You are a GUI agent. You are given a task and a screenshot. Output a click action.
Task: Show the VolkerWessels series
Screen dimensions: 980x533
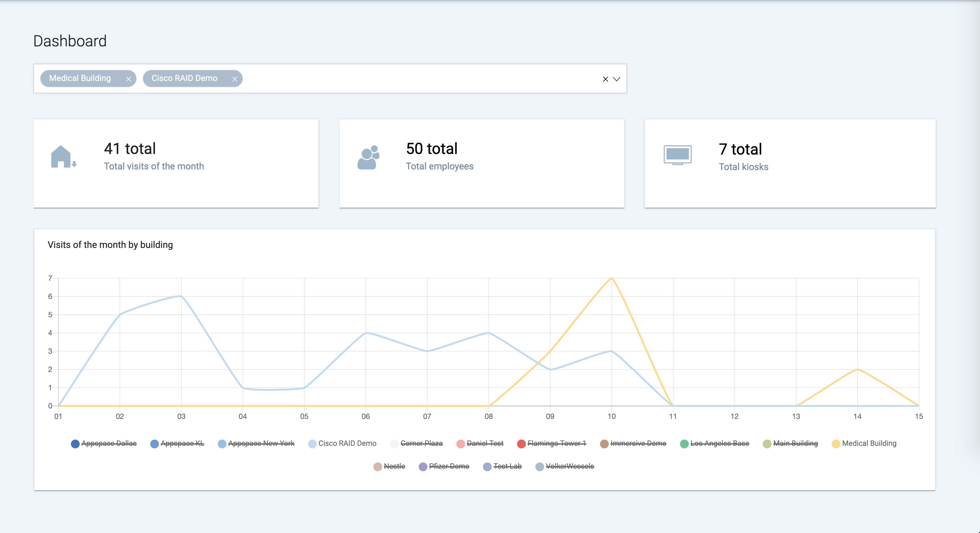[569, 466]
